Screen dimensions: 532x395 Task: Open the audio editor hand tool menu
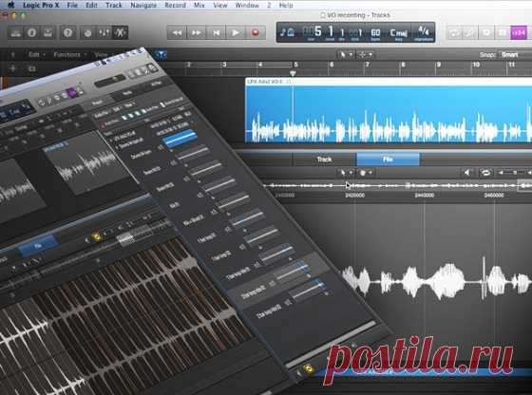pos(365,173)
